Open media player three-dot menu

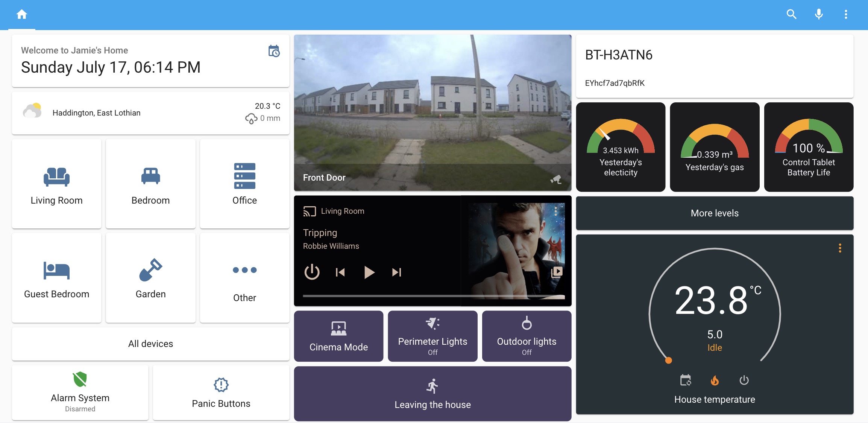click(555, 211)
